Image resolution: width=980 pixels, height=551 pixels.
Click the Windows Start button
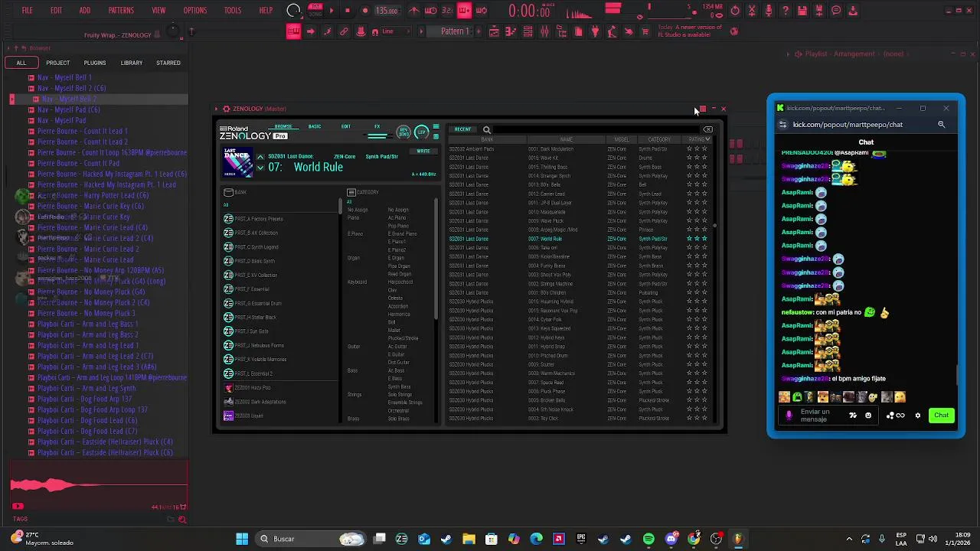click(x=242, y=539)
